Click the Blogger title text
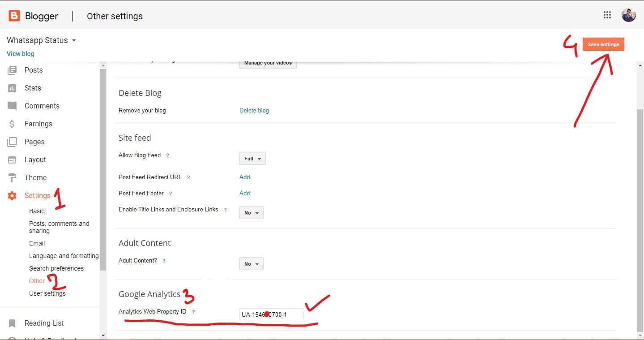644x340 pixels. tap(42, 16)
